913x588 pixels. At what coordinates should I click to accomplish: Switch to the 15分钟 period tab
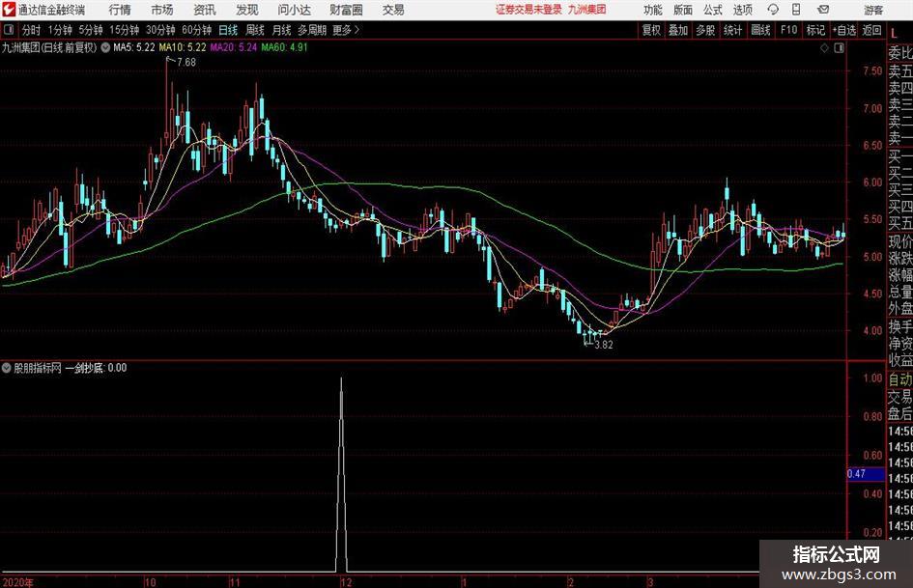click(x=124, y=30)
